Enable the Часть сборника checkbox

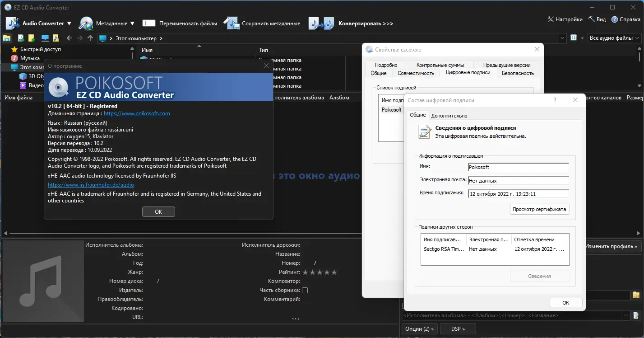pyautogui.click(x=305, y=290)
